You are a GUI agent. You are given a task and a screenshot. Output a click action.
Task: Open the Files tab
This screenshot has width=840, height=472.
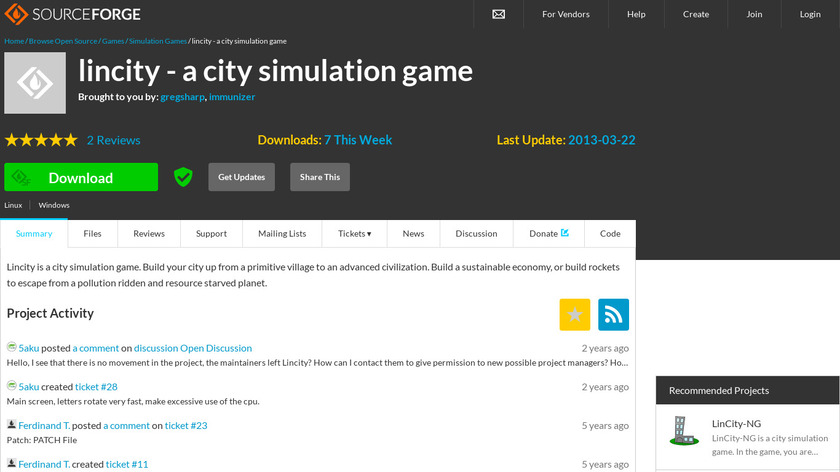point(92,234)
